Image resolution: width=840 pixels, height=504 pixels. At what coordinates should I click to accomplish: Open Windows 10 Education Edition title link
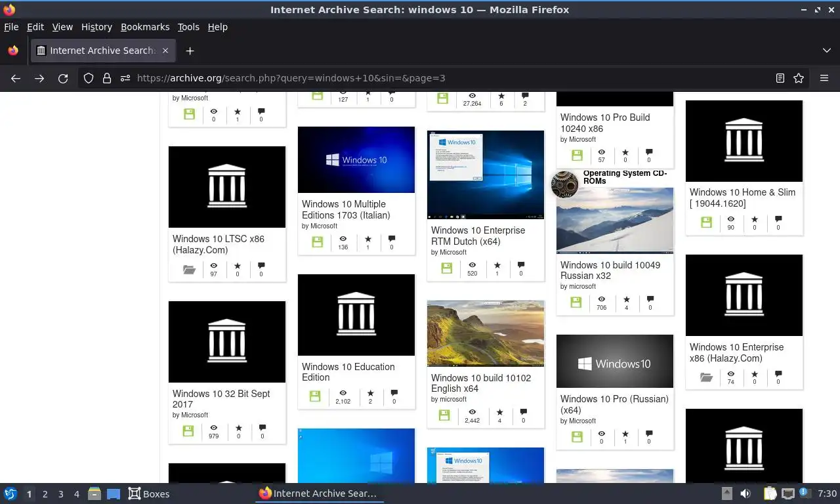(x=348, y=372)
